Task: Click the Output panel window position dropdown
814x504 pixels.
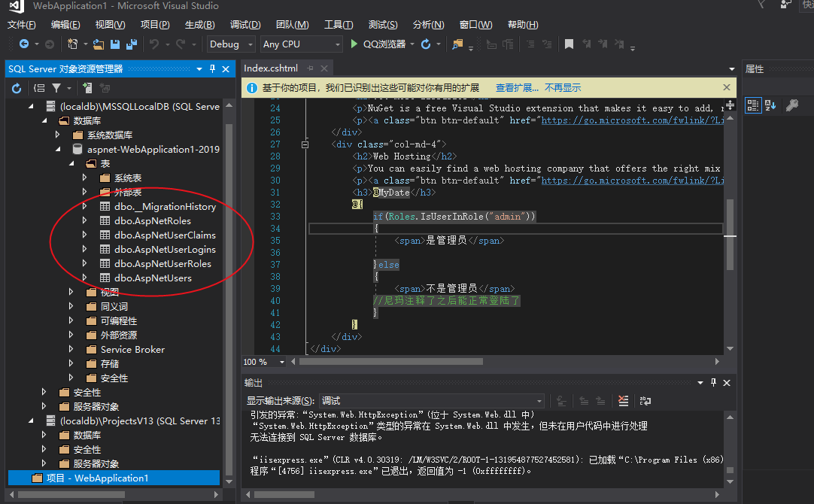Action: (x=700, y=383)
